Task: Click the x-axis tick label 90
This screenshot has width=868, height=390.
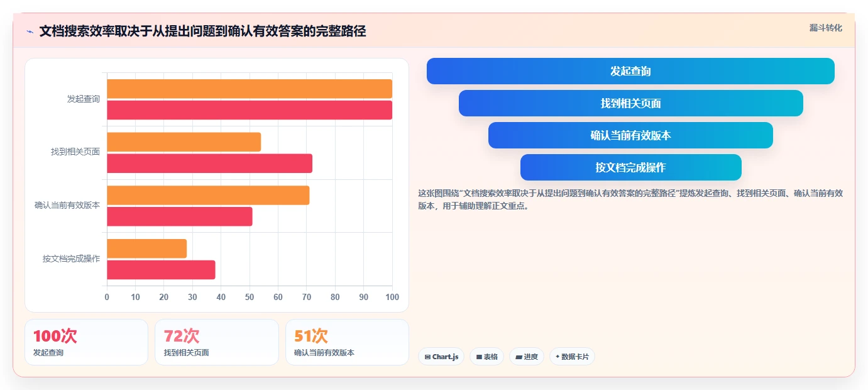Action: 364,297
